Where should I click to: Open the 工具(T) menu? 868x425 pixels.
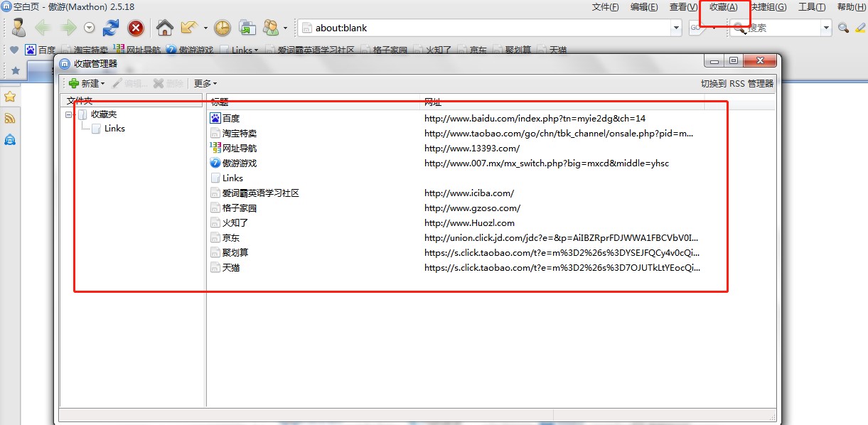pyautogui.click(x=812, y=7)
